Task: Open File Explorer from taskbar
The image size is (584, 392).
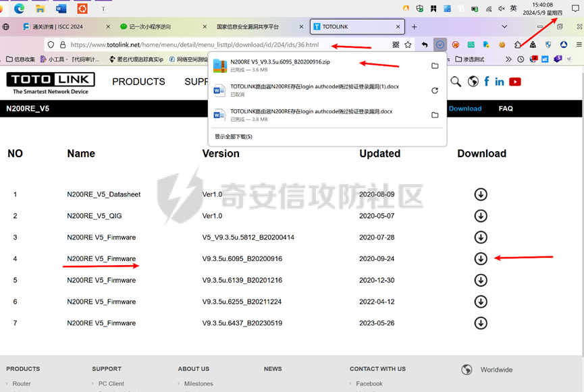Action: pos(40,8)
